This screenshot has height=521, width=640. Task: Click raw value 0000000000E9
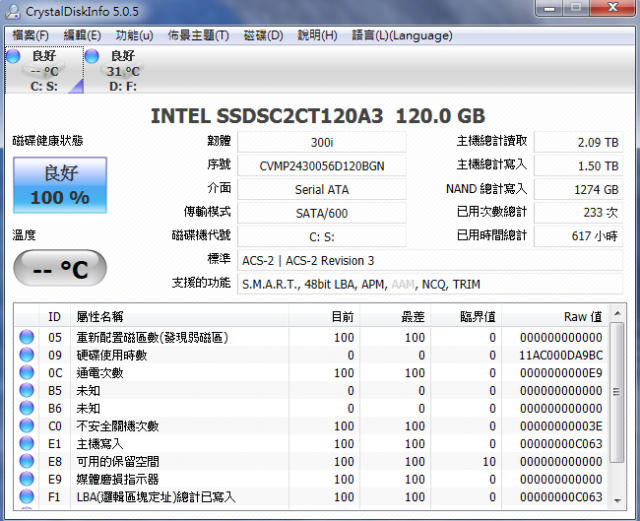tap(561, 373)
